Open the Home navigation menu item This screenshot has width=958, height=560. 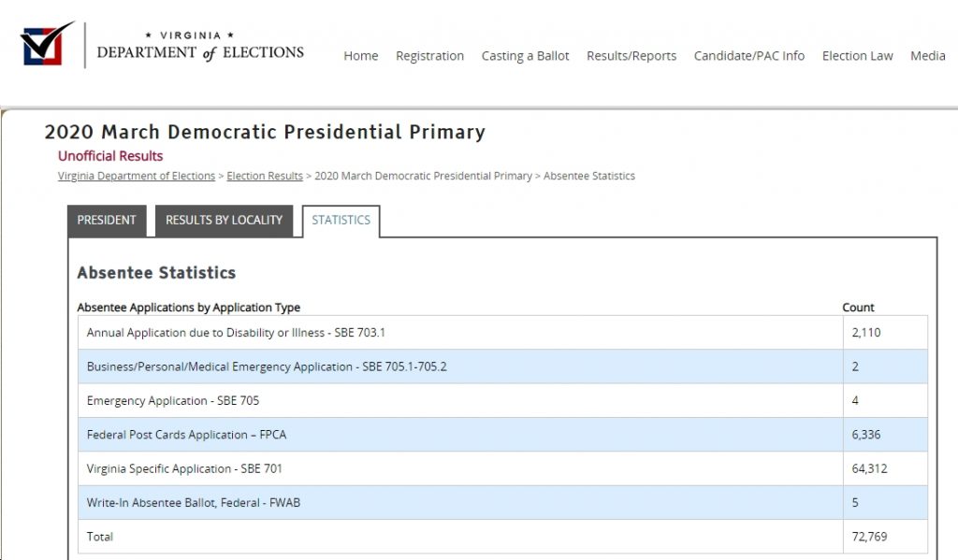pos(360,56)
